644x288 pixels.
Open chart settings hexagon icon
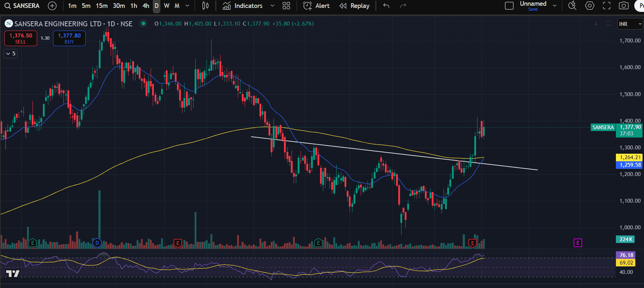pos(590,6)
